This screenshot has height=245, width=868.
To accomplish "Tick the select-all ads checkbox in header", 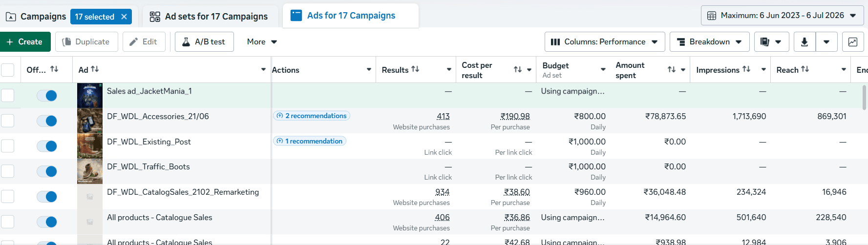I will click(x=7, y=70).
